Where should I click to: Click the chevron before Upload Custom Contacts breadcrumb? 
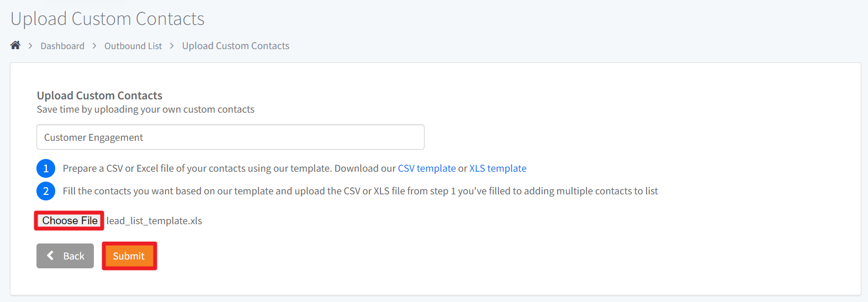[x=172, y=46]
